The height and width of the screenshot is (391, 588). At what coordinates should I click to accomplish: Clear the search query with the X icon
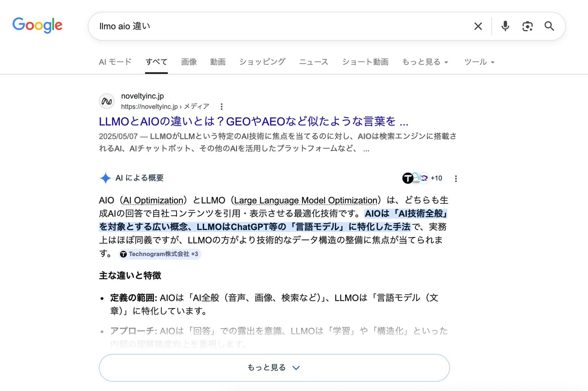click(x=478, y=26)
